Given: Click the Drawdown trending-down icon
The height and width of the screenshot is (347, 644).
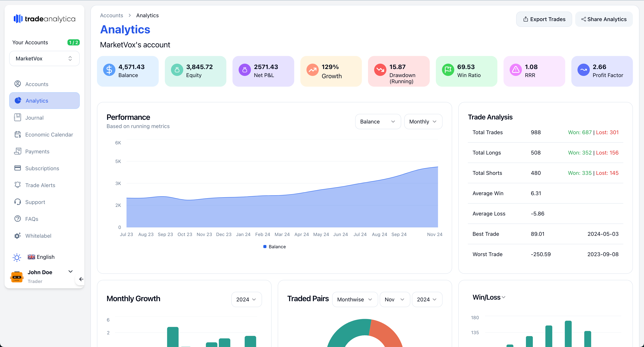Looking at the screenshot, I should [380, 70].
